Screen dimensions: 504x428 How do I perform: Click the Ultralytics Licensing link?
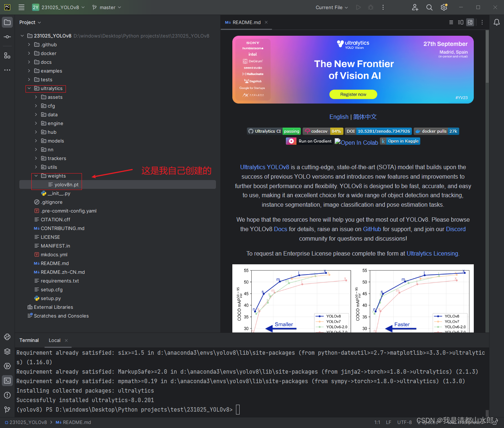click(432, 253)
